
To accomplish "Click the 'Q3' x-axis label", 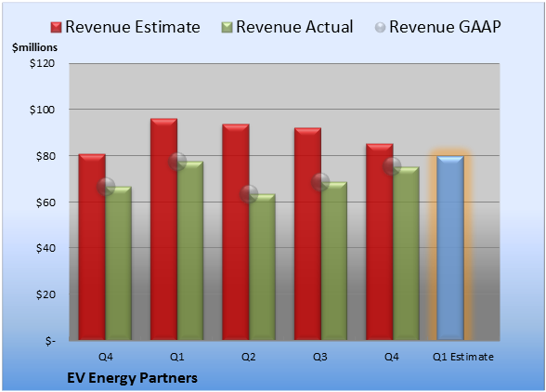I will click(320, 357).
